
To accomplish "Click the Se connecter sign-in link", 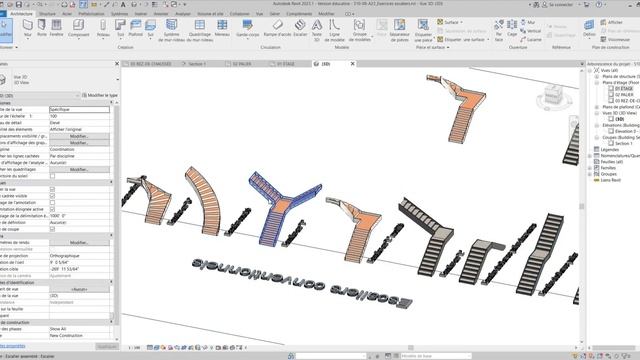I will click(x=560, y=4).
